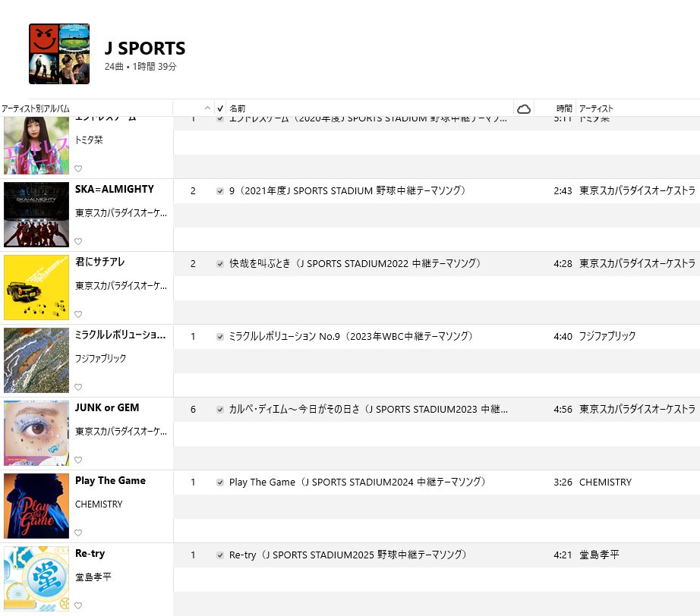Select track カルペ・ディエム～今日がその日さ
Image resolution: width=700 pixels, height=616 pixels.
pyautogui.click(x=368, y=410)
